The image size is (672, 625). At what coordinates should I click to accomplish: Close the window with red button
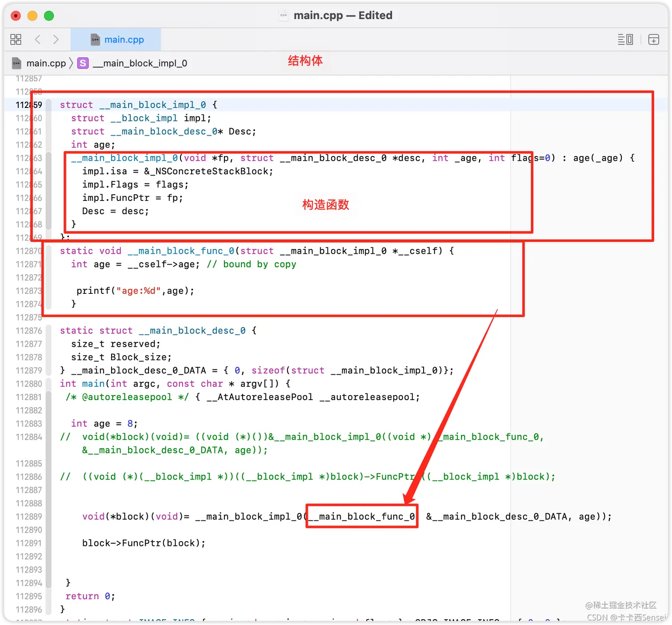point(16,16)
